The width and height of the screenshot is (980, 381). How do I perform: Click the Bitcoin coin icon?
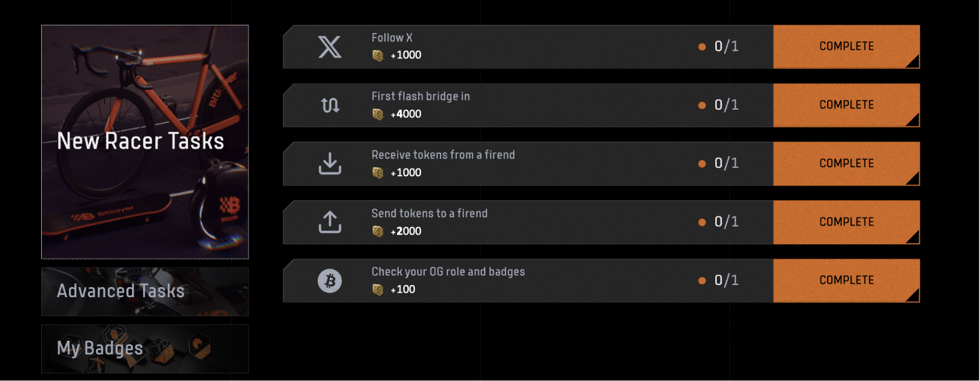click(330, 281)
